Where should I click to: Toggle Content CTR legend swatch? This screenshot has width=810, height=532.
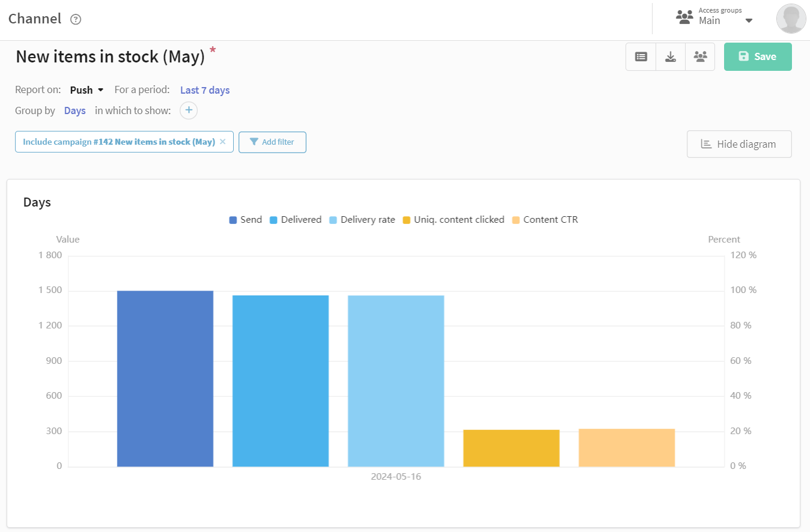(516, 220)
